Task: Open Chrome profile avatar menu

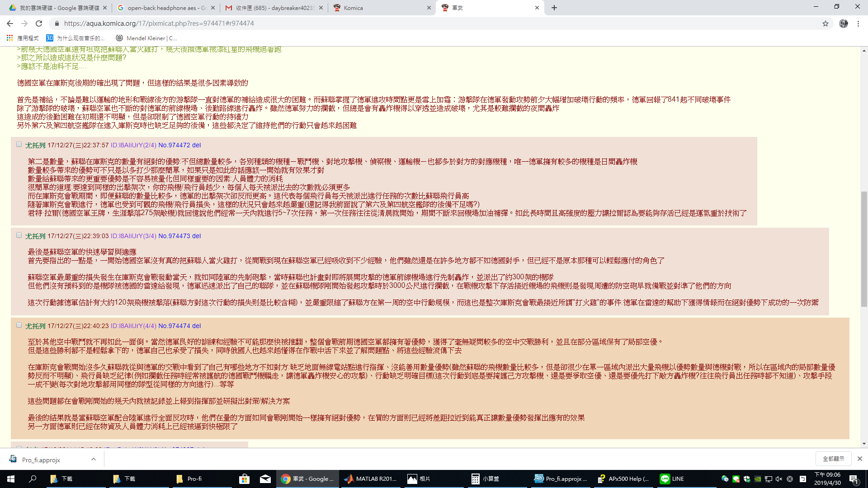Action: [844, 23]
